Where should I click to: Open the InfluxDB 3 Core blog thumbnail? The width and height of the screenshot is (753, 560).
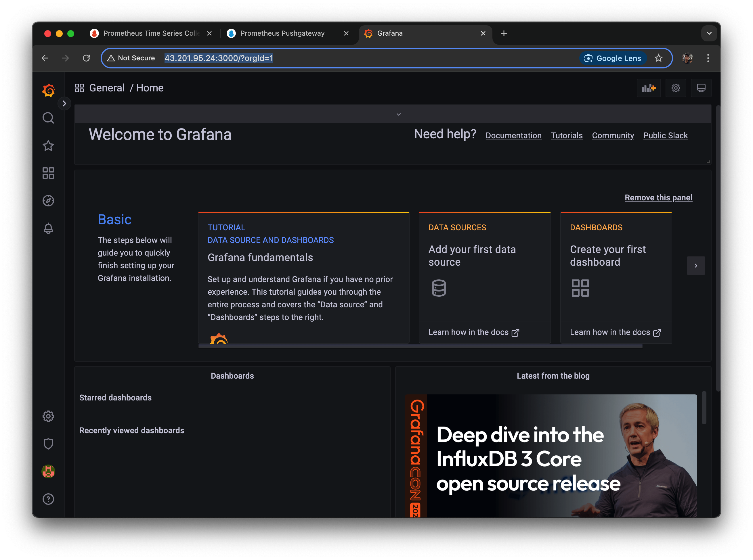(x=551, y=455)
